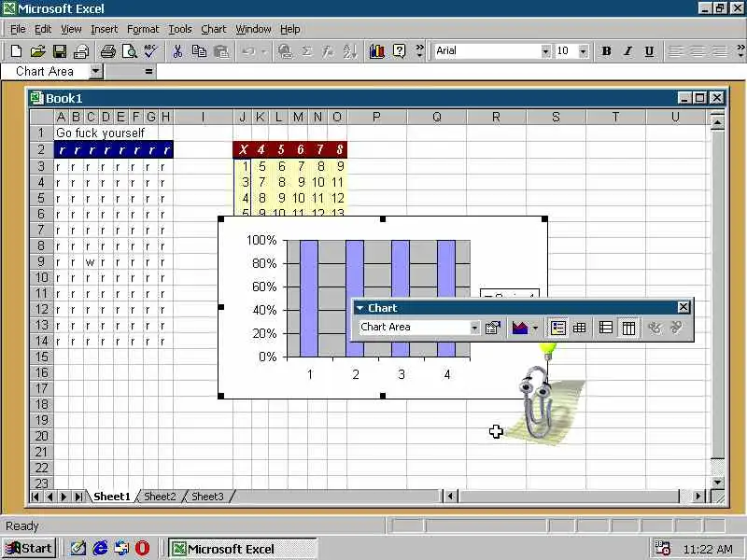Launch Opera from quick launch
Screen dimensions: 747x560
point(142,548)
